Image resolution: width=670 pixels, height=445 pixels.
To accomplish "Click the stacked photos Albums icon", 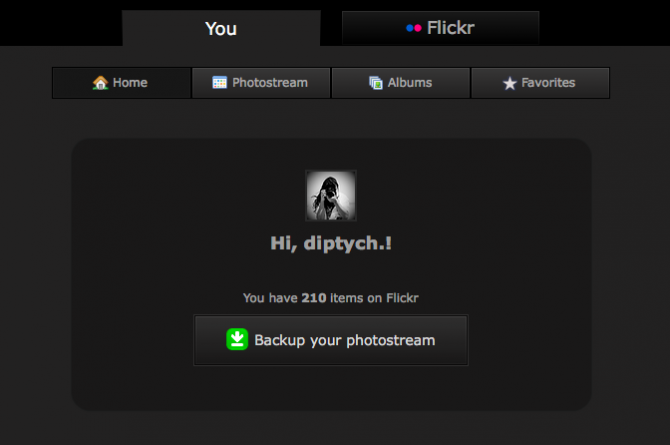I will click(376, 83).
